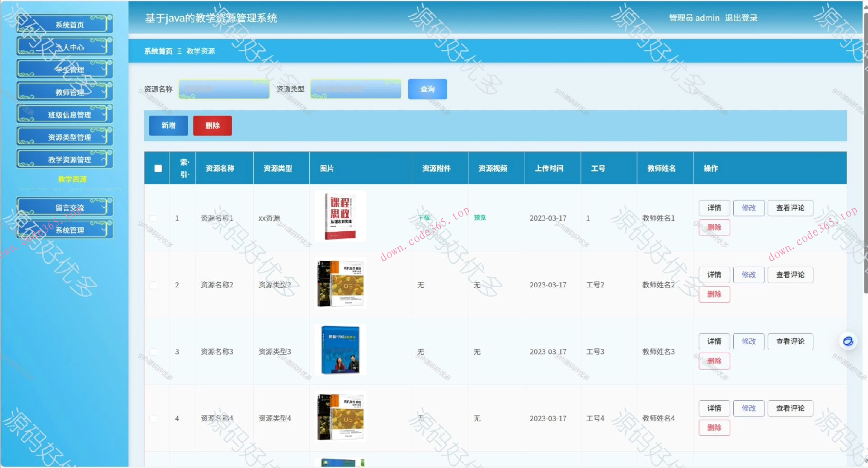Viewport: 868px width, 468px height.
Task: Click the 预览 video link in row 1
Action: click(479, 217)
